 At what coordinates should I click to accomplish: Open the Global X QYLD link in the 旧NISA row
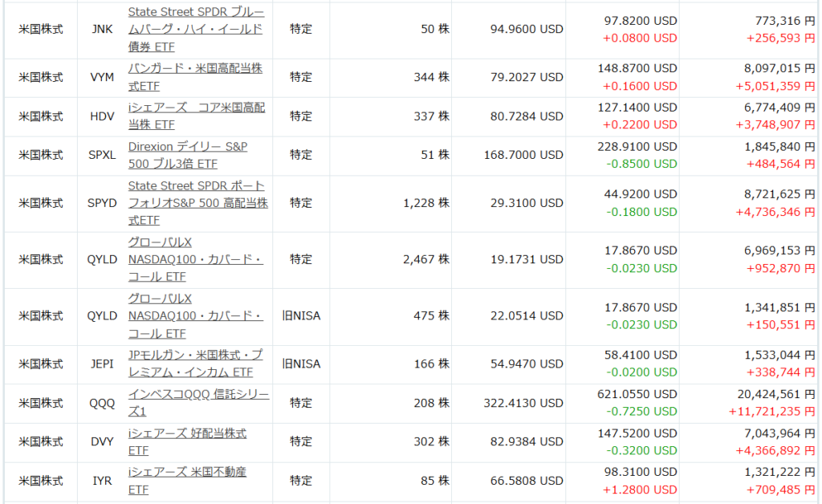coord(195,315)
